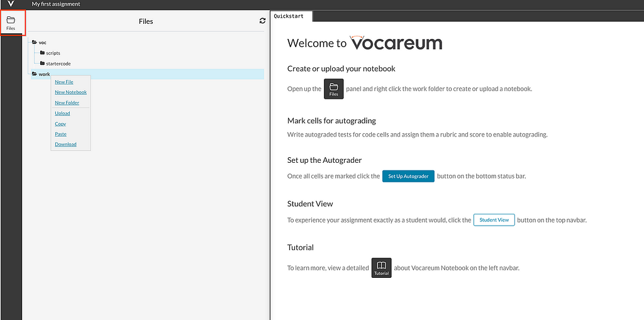644x320 pixels.
Task: Click the 'Student View' section heading
Action: click(310, 204)
